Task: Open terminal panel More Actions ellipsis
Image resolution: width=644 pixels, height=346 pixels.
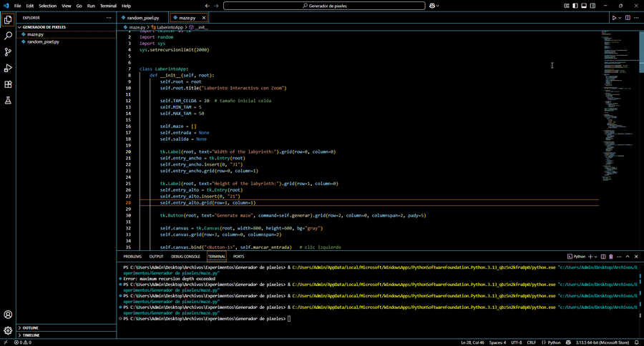Action: coord(619,257)
